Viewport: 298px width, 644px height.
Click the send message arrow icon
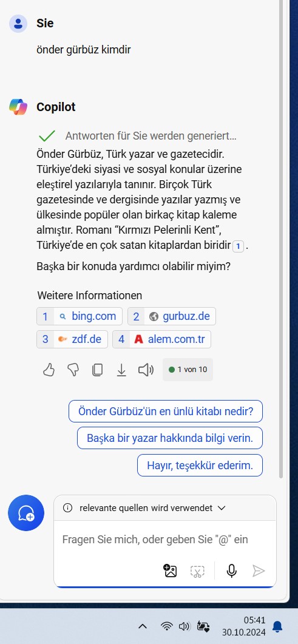point(258,571)
